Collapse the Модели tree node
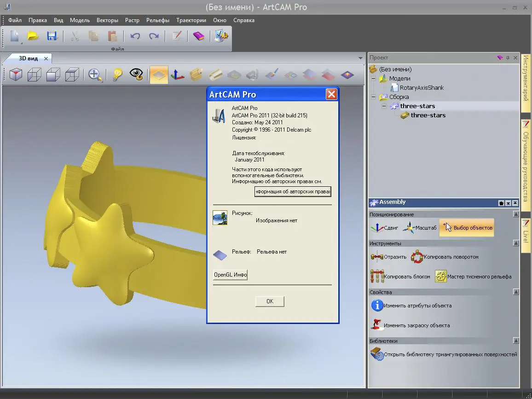 374,79
